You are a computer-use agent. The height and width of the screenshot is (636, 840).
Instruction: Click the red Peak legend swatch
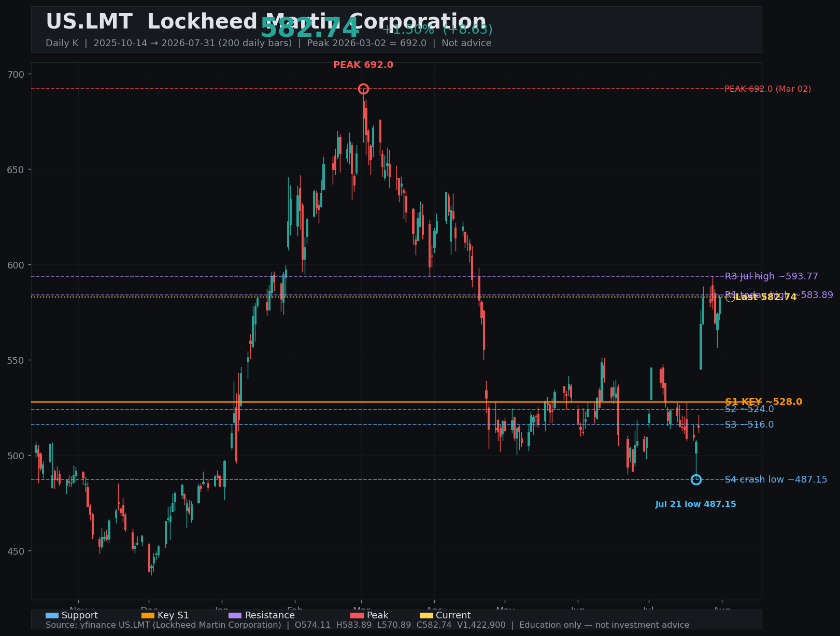pyautogui.click(x=357, y=616)
